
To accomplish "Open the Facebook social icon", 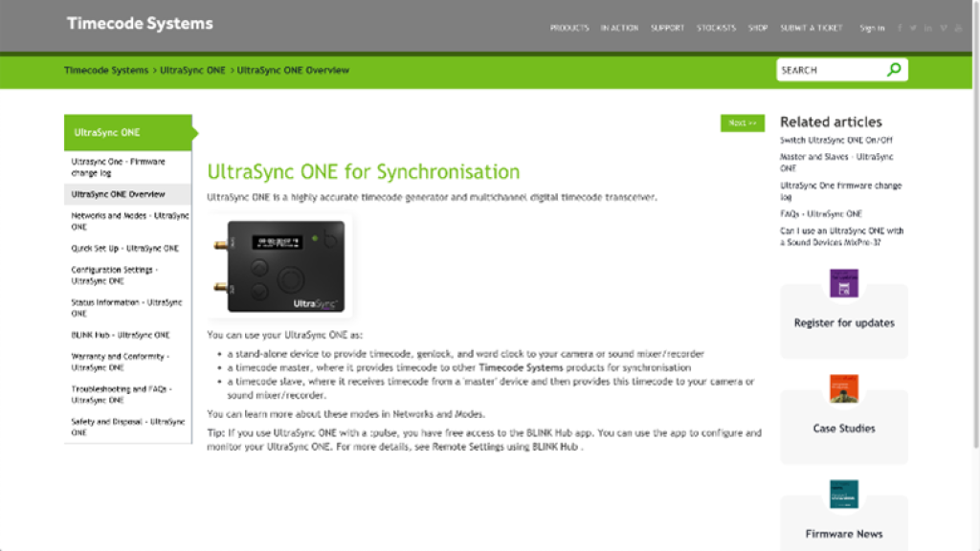I will 900,28.
